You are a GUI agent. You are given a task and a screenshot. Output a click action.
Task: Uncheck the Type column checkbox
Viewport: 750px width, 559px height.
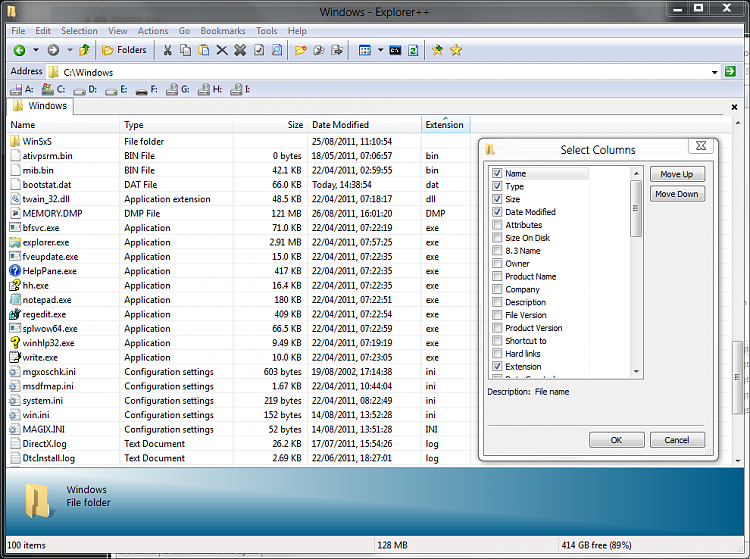[x=497, y=186]
